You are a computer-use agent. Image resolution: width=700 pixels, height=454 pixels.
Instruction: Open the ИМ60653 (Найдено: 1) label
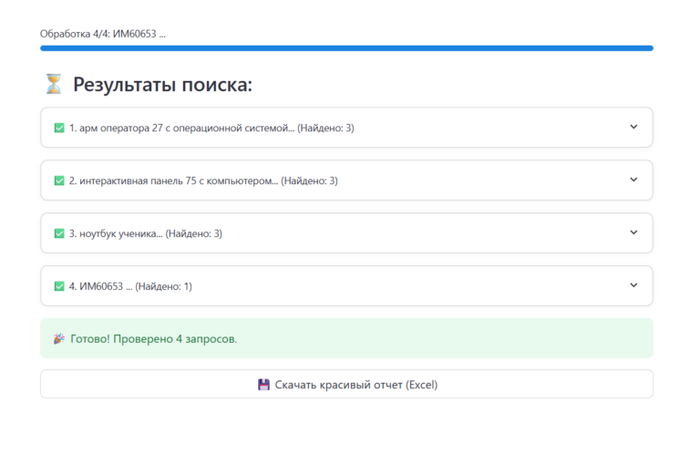130,286
